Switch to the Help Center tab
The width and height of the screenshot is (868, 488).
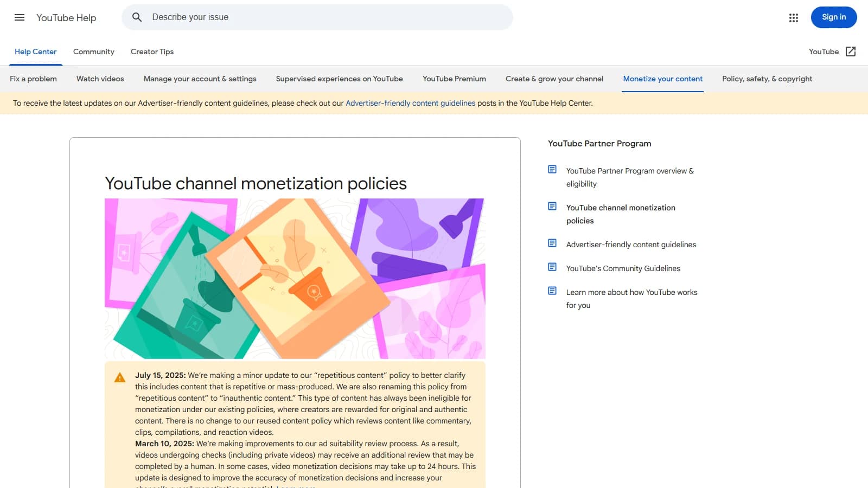tap(35, 52)
